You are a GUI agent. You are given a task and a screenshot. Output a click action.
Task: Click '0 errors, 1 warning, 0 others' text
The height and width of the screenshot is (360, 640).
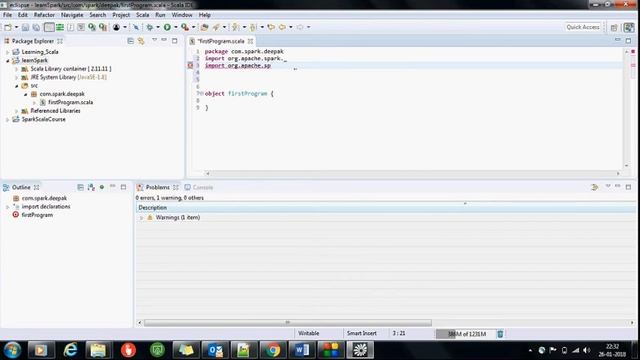tap(169, 198)
